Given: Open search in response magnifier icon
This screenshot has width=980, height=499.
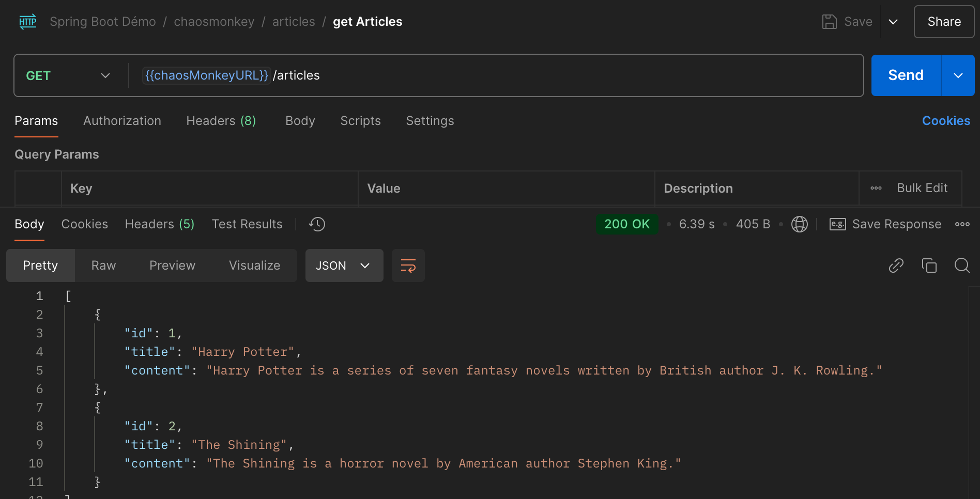Looking at the screenshot, I should 962,266.
